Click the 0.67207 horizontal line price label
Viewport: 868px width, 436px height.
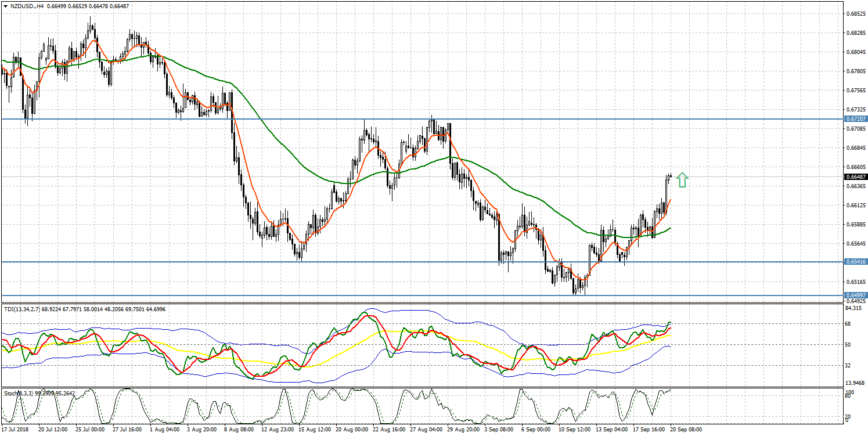click(856, 118)
